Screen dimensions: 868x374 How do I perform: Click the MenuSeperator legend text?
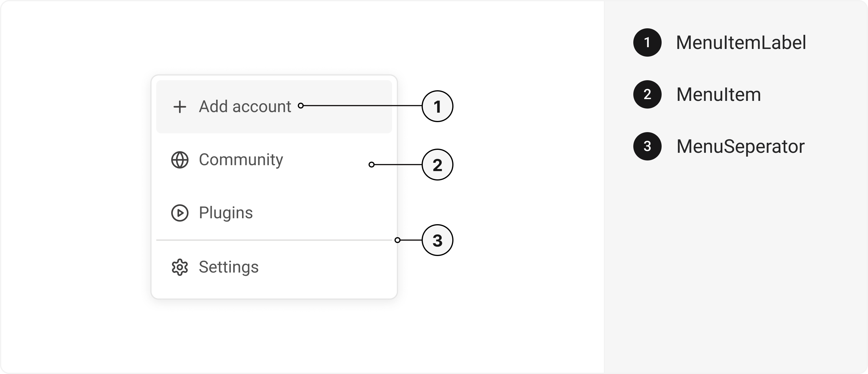coord(740,147)
